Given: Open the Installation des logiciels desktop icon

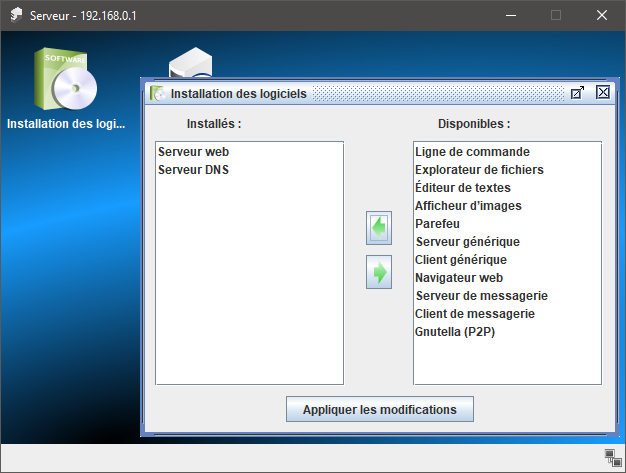Looking at the screenshot, I should click(66, 84).
